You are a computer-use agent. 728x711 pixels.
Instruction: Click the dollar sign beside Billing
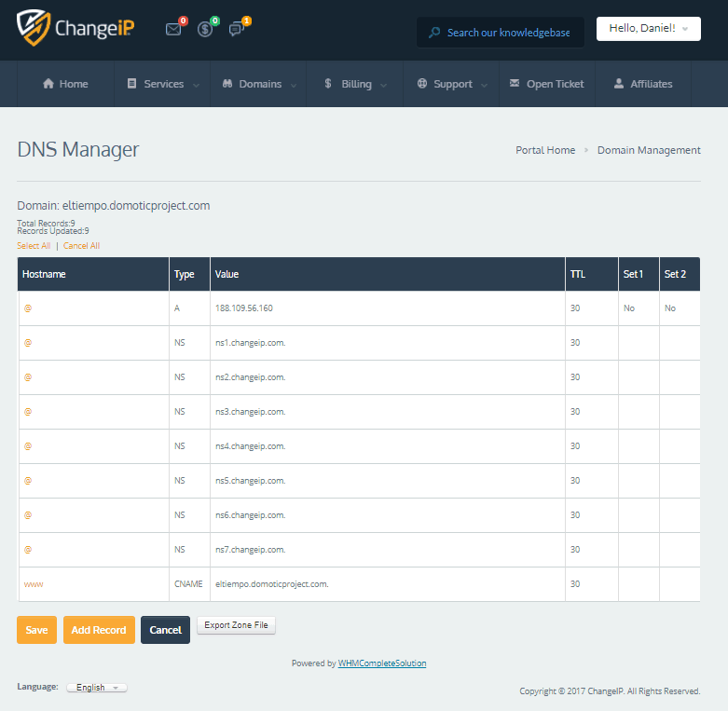point(328,84)
